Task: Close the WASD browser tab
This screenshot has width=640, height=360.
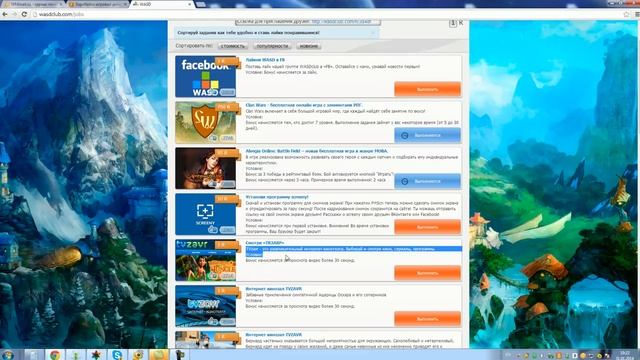Action: (x=190, y=4)
